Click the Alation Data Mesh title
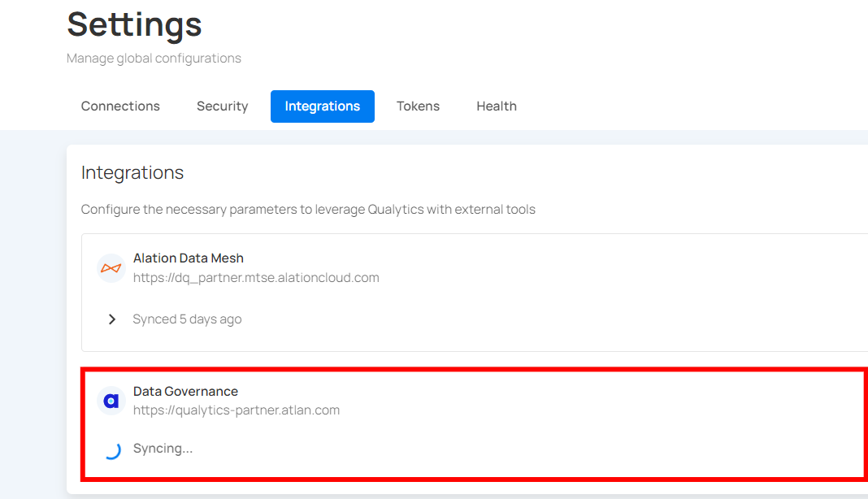868x499 pixels. tap(188, 258)
